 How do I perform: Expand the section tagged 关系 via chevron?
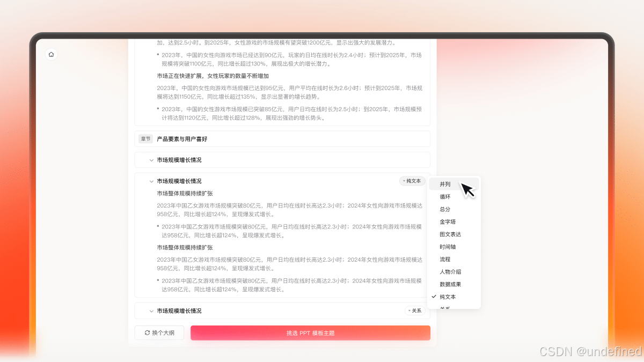(x=151, y=311)
